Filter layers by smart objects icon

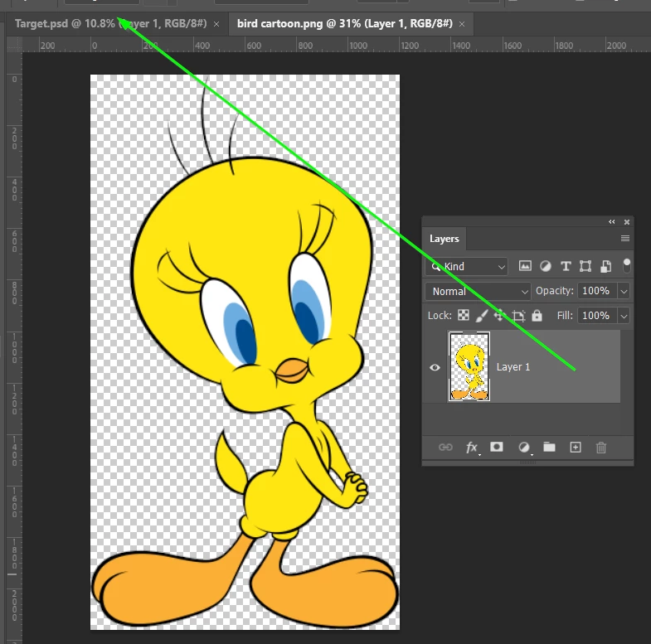pyautogui.click(x=605, y=266)
